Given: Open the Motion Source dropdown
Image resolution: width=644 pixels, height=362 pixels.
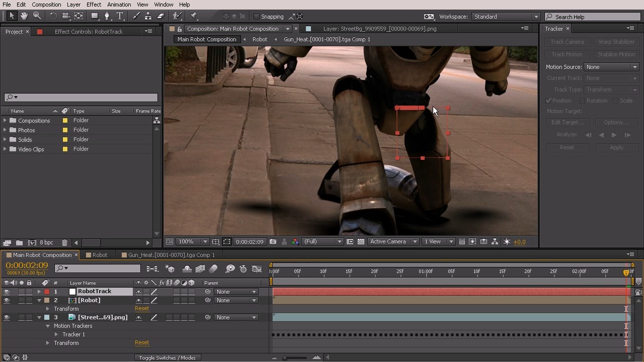Looking at the screenshot, I should point(611,67).
